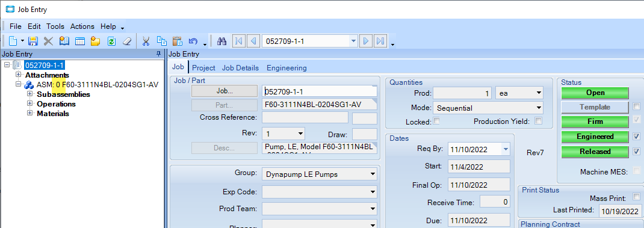644x228 pixels.
Task: Open the Req By date picker
Action: [x=506, y=149]
